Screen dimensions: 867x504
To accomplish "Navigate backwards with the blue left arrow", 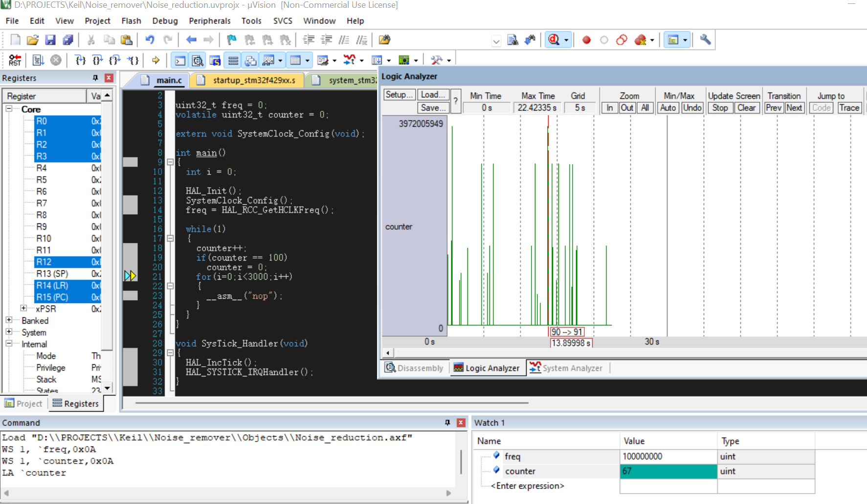I will (191, 40).
